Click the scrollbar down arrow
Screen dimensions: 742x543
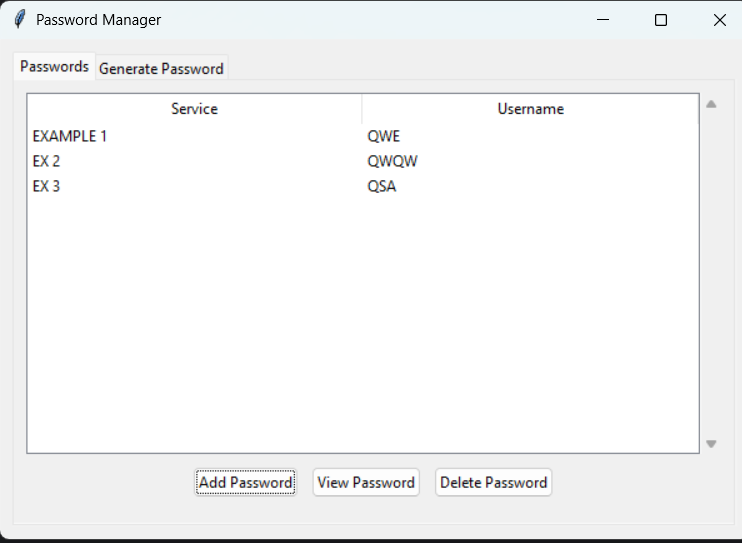(x=711, y=444)
